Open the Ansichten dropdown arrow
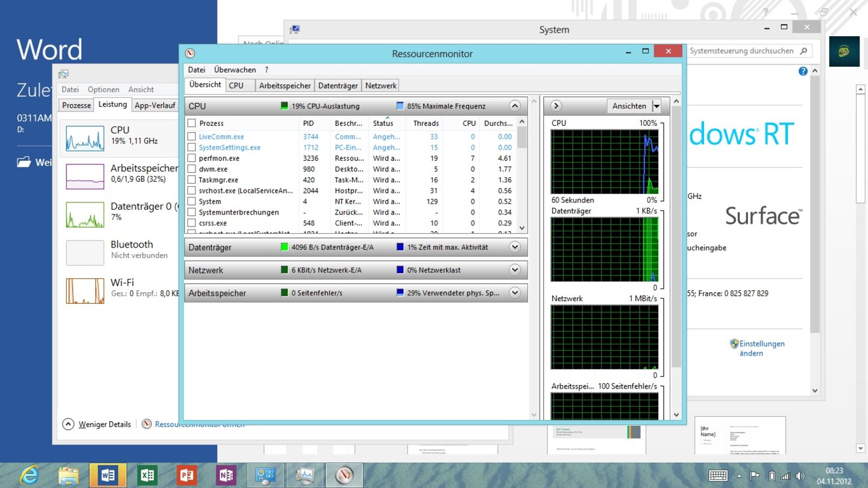The width and height of the screenshot is (868, 488). click(656, 107)
